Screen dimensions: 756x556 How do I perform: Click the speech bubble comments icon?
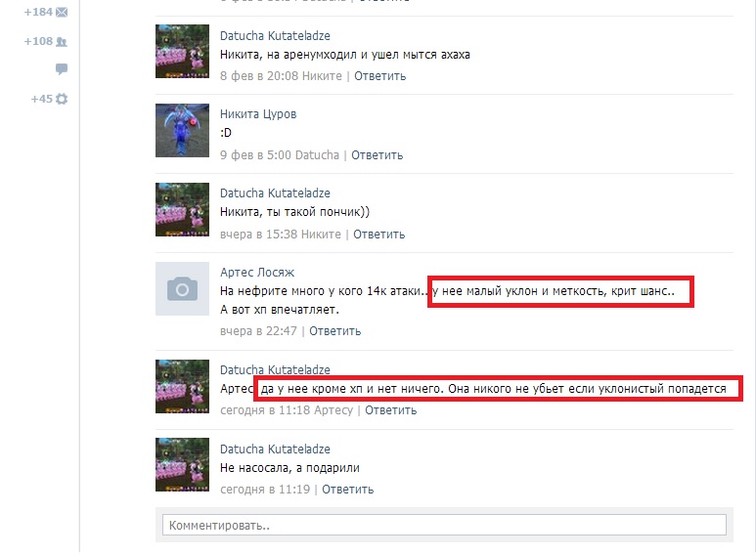62,69
